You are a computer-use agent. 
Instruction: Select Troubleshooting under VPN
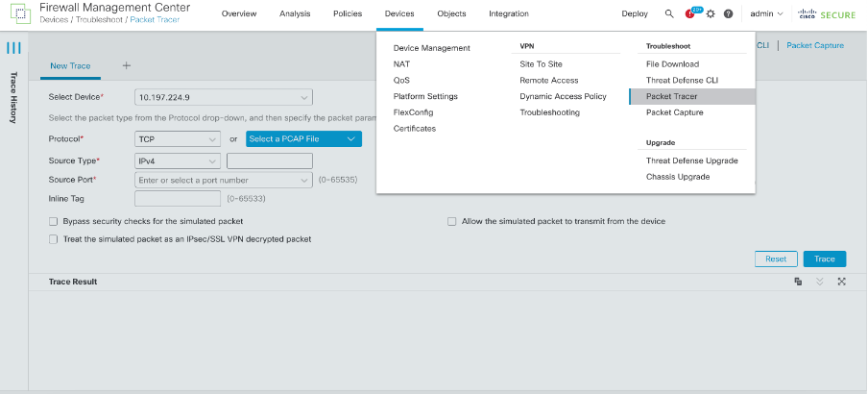point(549,112)
